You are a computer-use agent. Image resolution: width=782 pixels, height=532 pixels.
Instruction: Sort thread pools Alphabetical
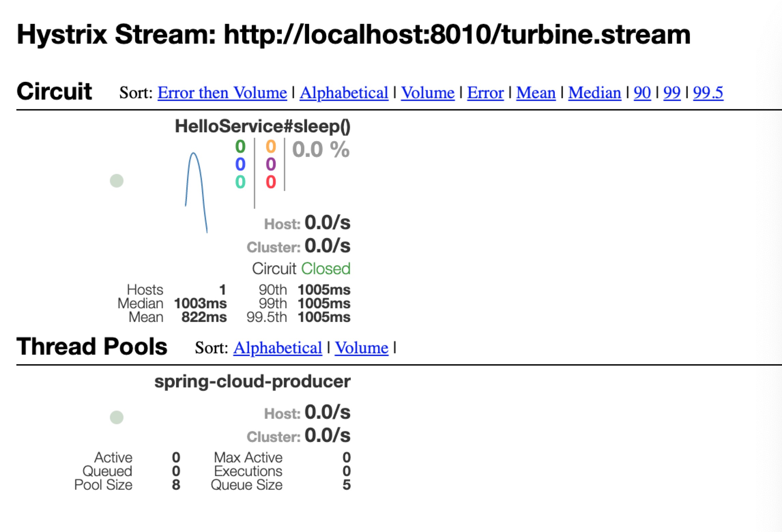277,348
